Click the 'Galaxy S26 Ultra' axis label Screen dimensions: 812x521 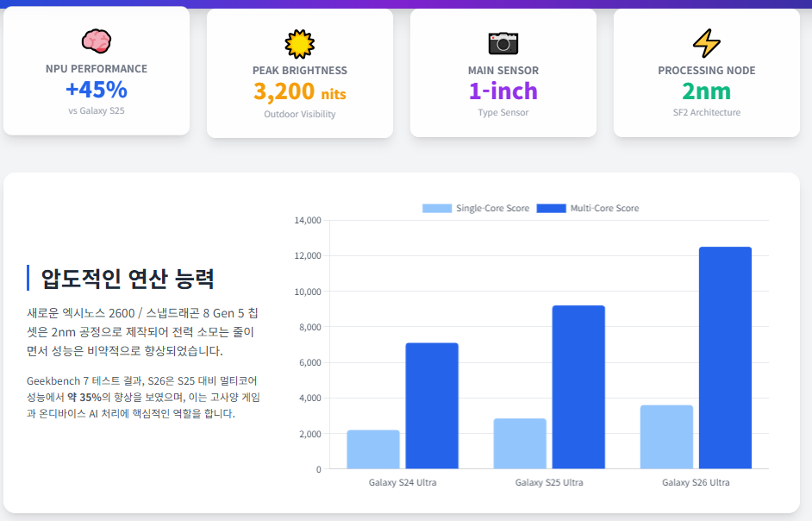696,483
